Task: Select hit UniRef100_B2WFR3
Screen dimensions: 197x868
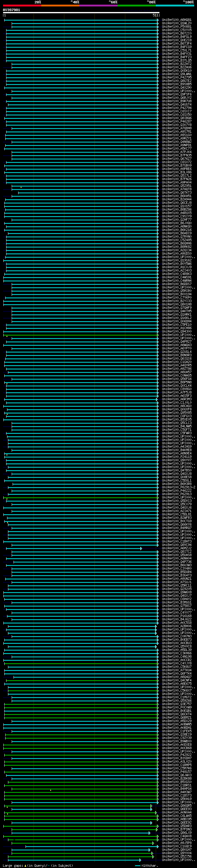Action: point(176,518)
